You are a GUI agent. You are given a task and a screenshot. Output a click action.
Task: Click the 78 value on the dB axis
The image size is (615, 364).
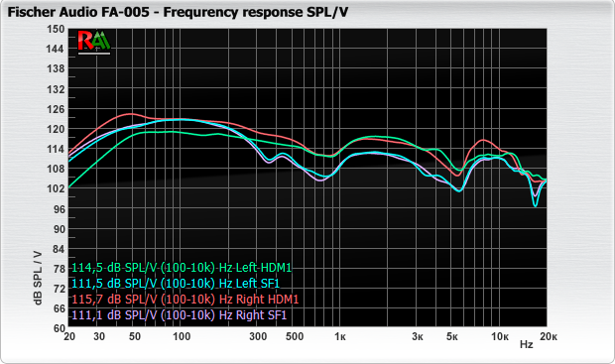pos(59,269)
